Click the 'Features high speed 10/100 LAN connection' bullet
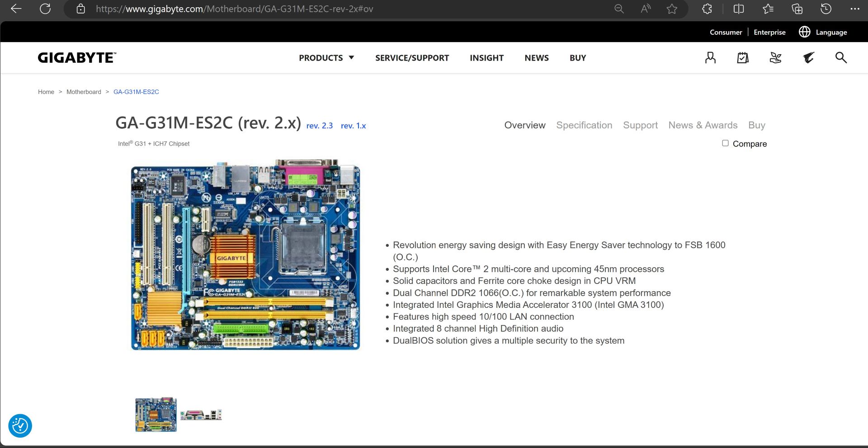Image resolution: width=868 pixels, height=448 pixels. click(x=483, y=316)
